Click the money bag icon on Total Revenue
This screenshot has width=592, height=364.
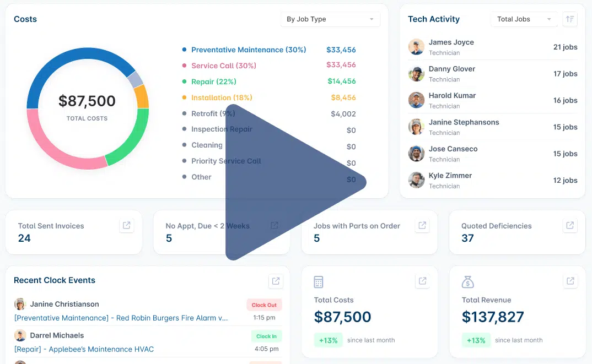[x=467, y=282]
